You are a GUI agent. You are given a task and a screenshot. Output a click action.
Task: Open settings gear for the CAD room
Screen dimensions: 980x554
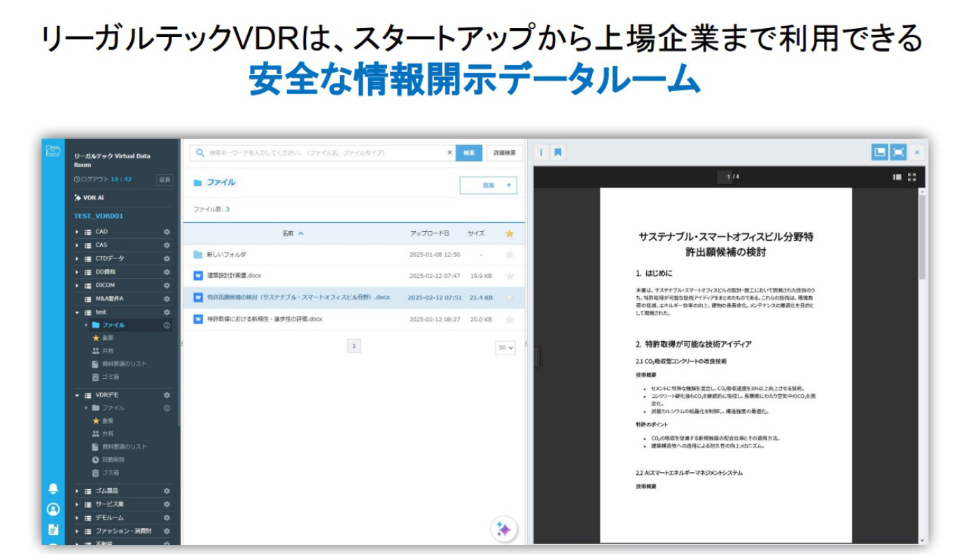[x=167, y=232]
